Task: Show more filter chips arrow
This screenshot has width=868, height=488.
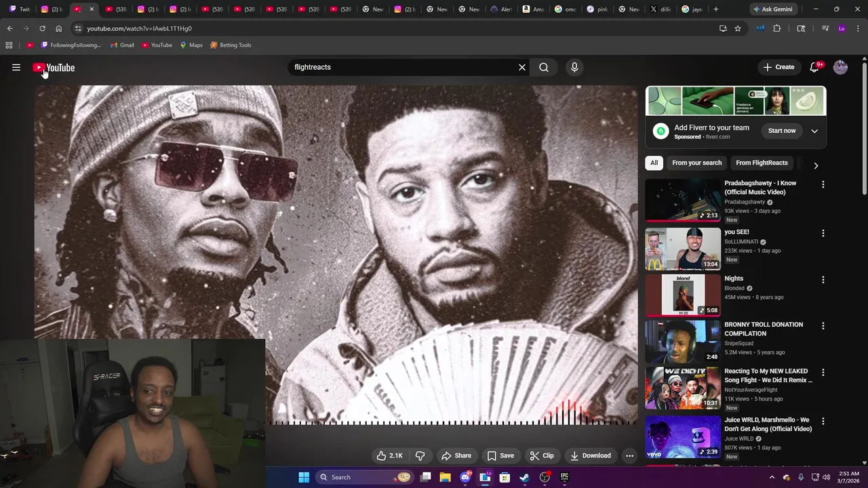Action: pos(816,165)
